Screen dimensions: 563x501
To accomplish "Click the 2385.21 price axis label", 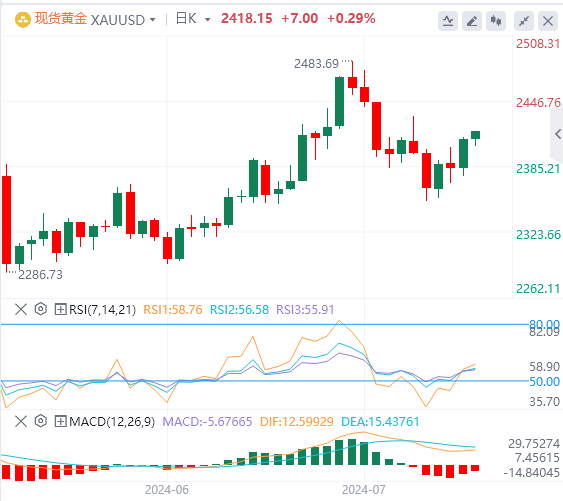I will 538,168.
